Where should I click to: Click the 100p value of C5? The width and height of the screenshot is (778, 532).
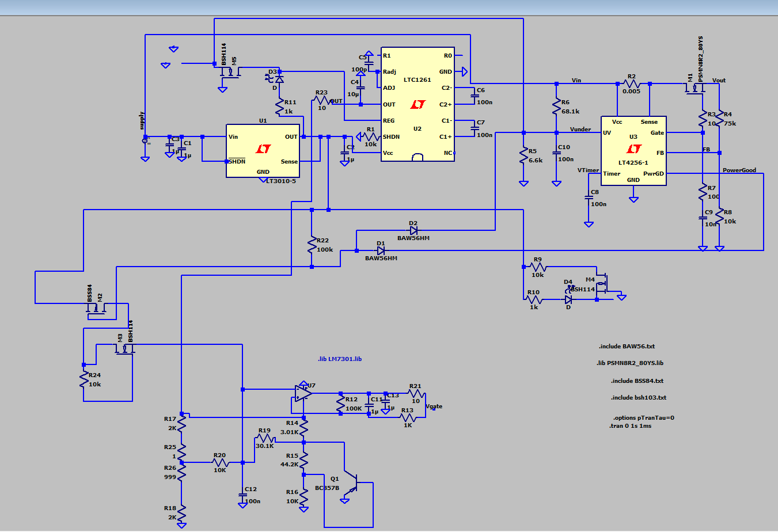click(359, 70)
